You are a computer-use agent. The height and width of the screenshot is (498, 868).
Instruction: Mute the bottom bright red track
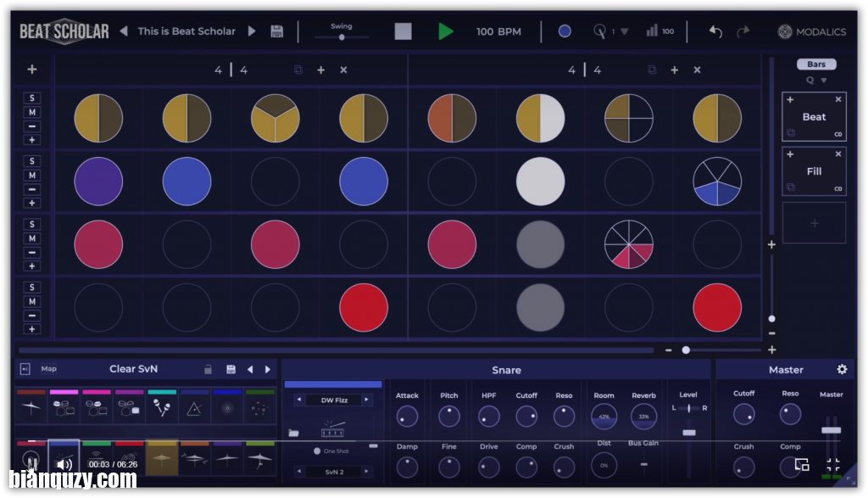32,301
